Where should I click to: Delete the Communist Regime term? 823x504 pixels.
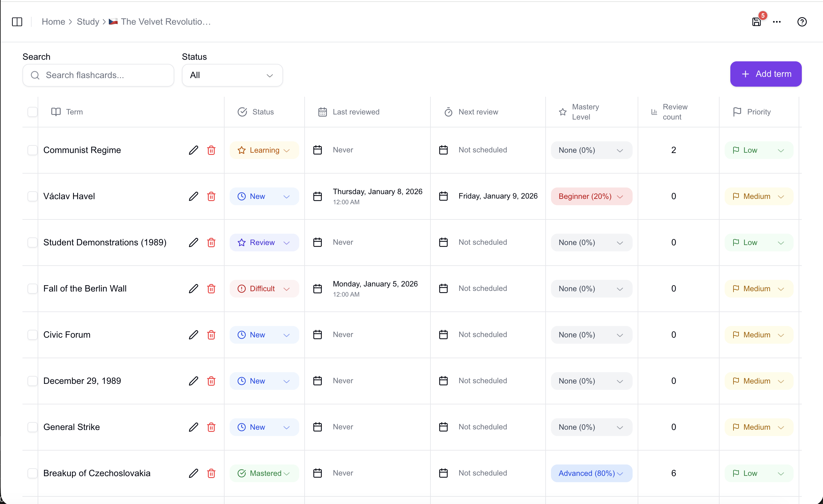211,150
